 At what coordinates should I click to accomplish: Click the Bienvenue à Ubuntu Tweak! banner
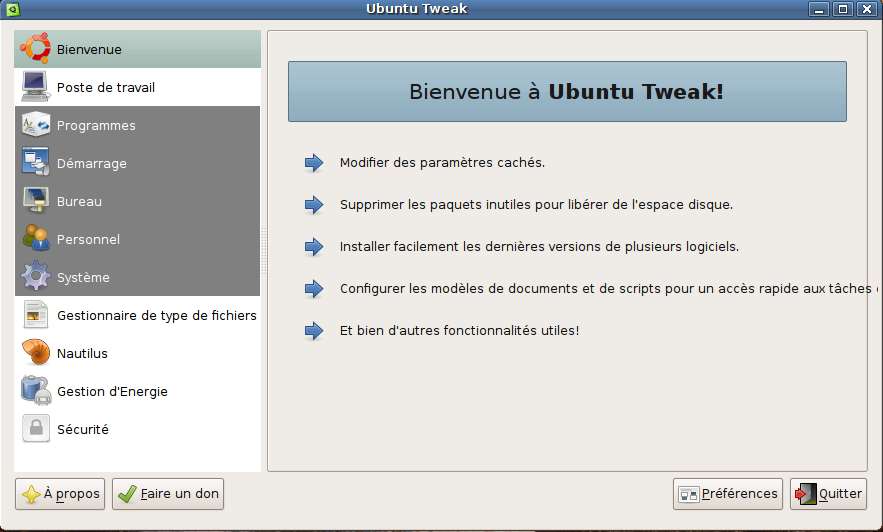pos(567,91)
